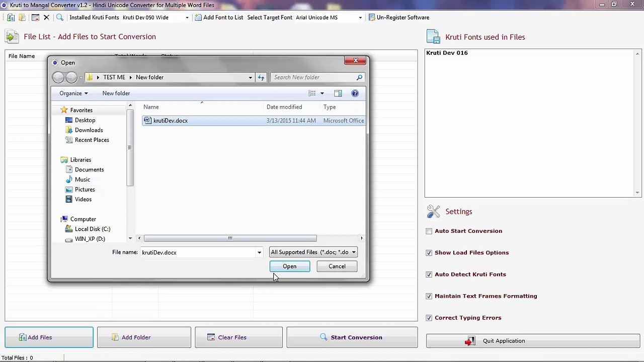The image size is (644, 362).
Task: Click the Quit Application exit icon
Action: click(469, 341)
